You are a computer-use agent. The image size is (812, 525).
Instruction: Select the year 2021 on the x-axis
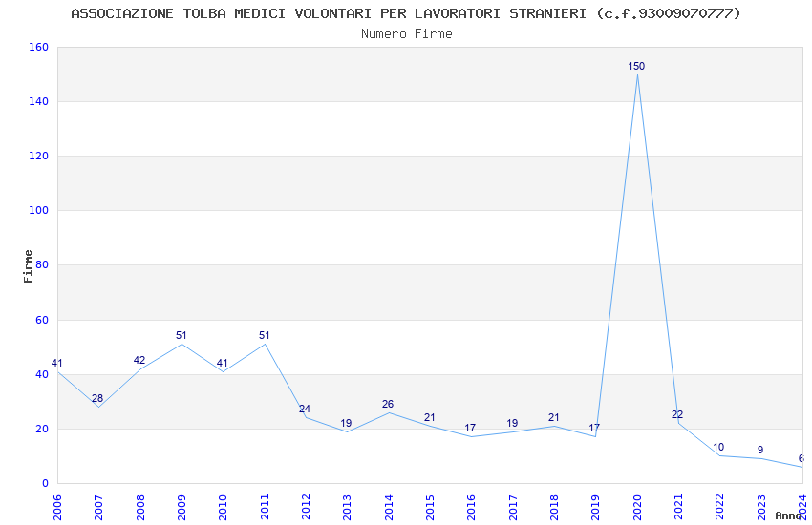[679, 508]
